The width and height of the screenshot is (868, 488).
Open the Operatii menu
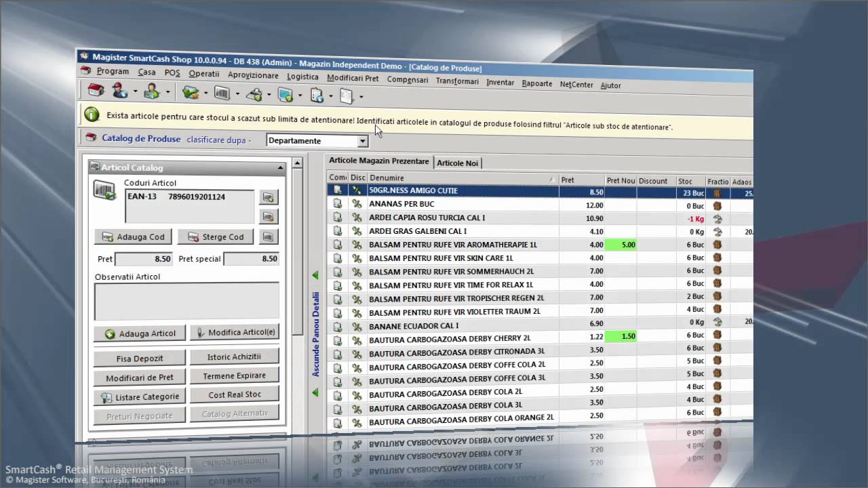point(204,74)
